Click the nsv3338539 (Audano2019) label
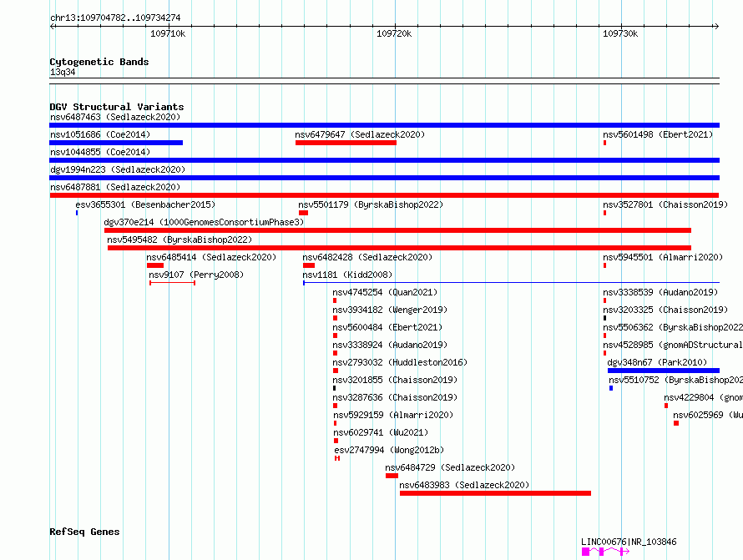Viewport: 743px width, 560px height. click(x=660, y=292)
